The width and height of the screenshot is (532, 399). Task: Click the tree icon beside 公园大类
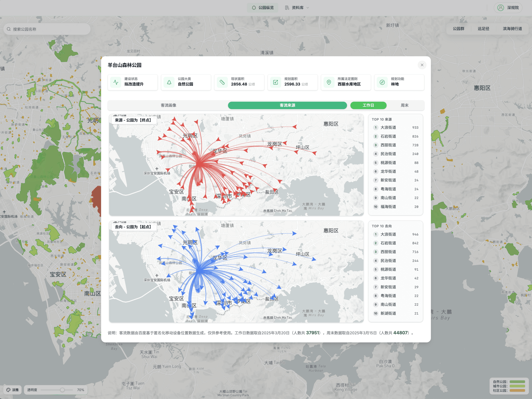pos(169,82)
